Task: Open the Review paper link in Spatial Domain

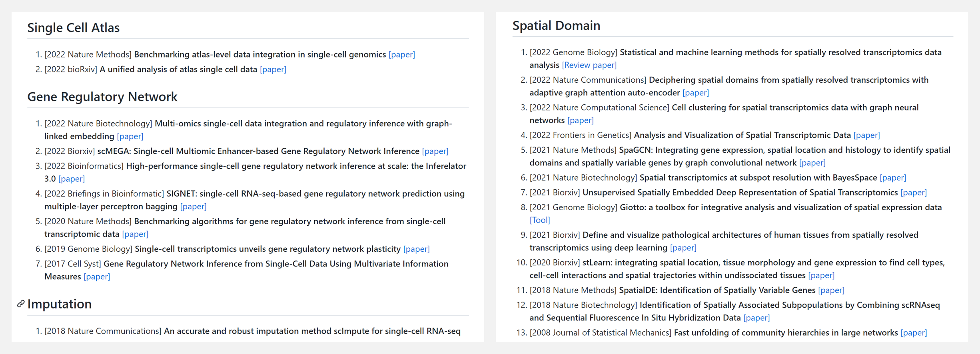Action: 589,65
